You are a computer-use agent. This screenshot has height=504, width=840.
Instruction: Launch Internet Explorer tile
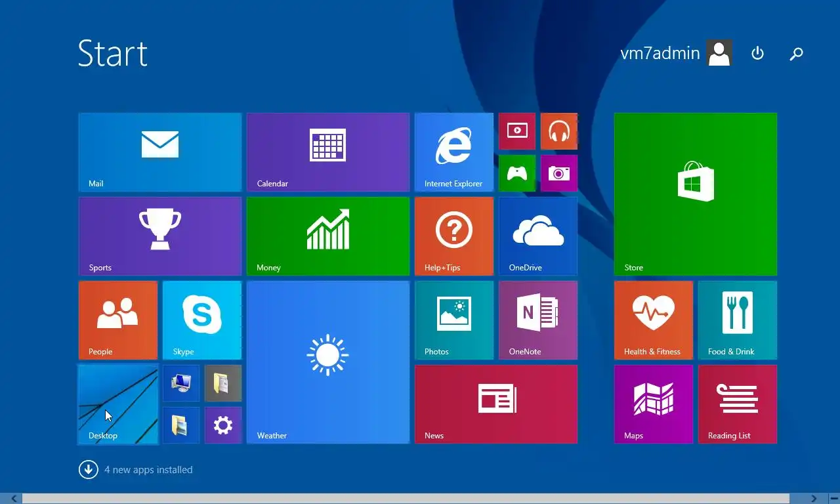[x=454, y=152]
